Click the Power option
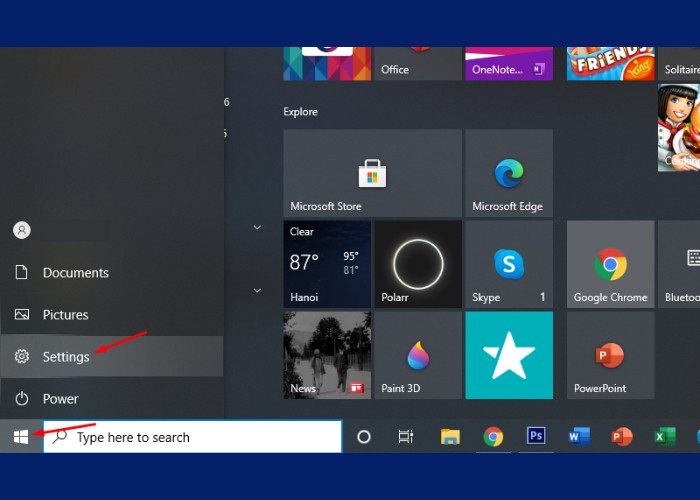The image size is (700, 500). pos(60,399)
